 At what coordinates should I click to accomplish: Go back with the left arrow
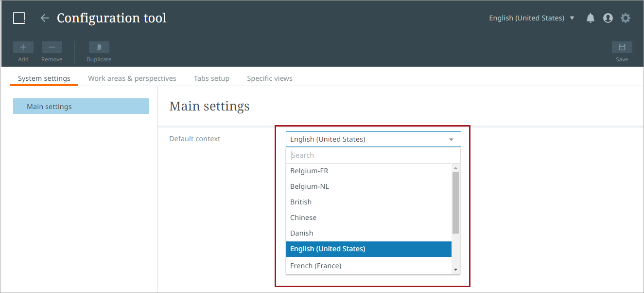pyautogui.click(x=45, y=18)
